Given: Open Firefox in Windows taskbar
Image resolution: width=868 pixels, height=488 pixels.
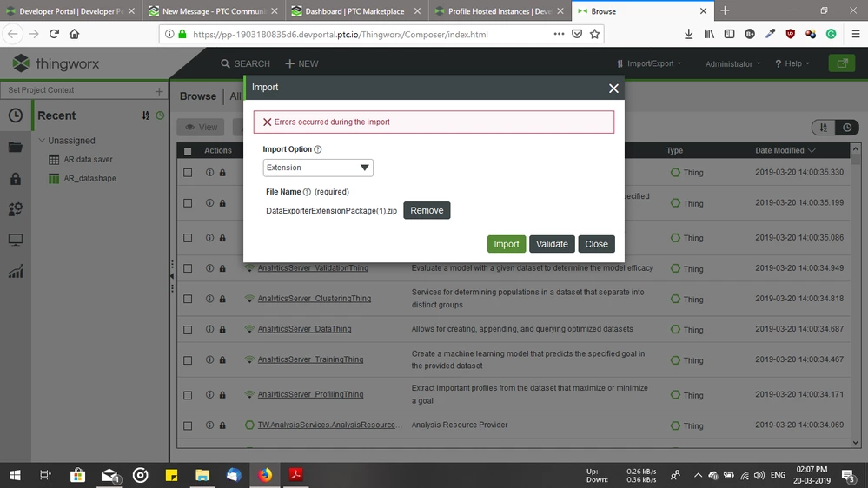Looking at the screenshot, I should (265, 475).
